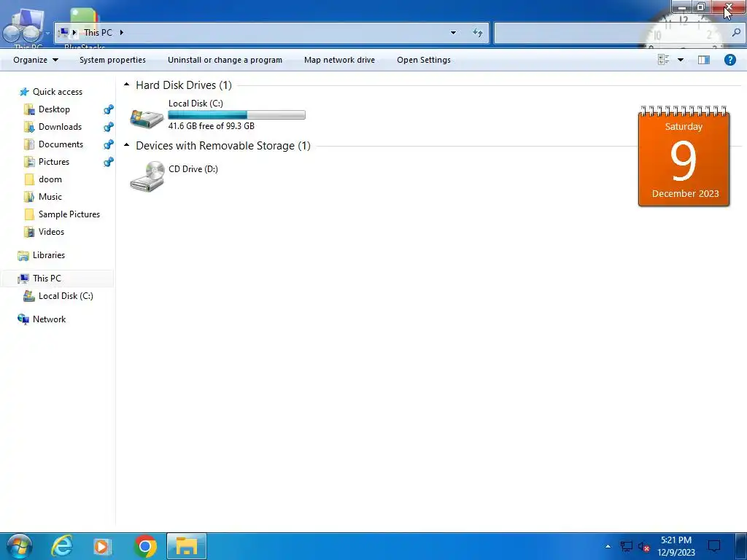Viewport: 747px width, 560px height.
Task: Select Network in the sidebar
Action: click(49, 319)
